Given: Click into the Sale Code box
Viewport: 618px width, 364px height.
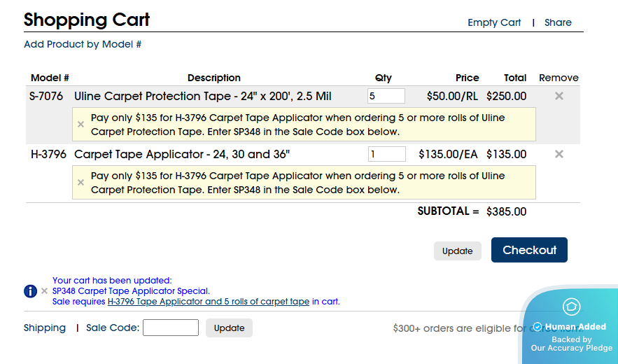Looking at the screenshot, I should tap(171, 328).
